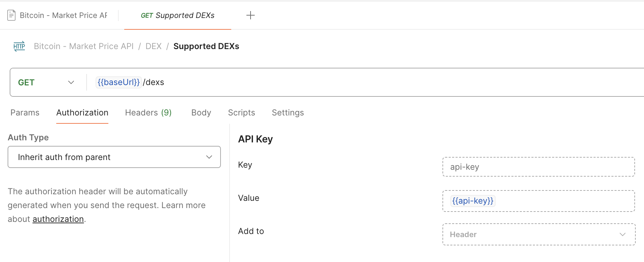This screenshot has height=262, width=644.
Task: Go to Bitcoin - Market Price API breadcrumb
Action: [x=84, y=46]
